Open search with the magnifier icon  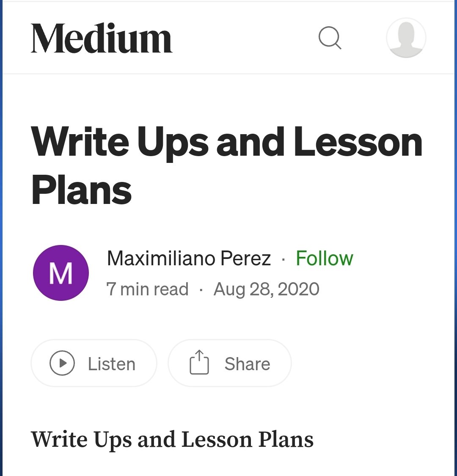330,38
